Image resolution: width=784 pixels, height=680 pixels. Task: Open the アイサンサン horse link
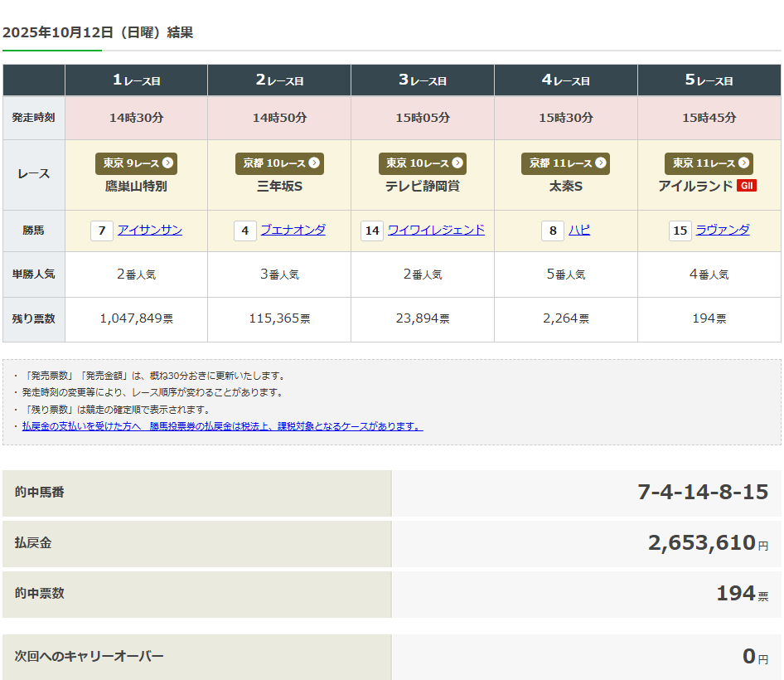pos(150,231)
